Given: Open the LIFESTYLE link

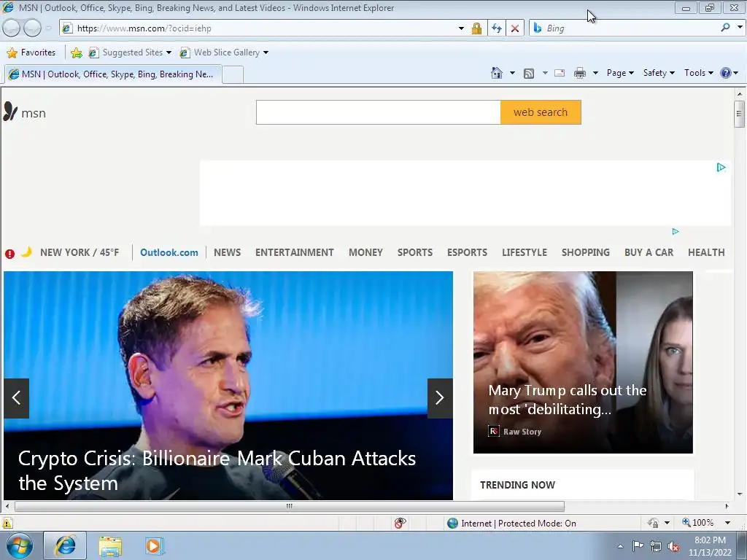Looking at the screenshot, I should [x=524, y=252].
